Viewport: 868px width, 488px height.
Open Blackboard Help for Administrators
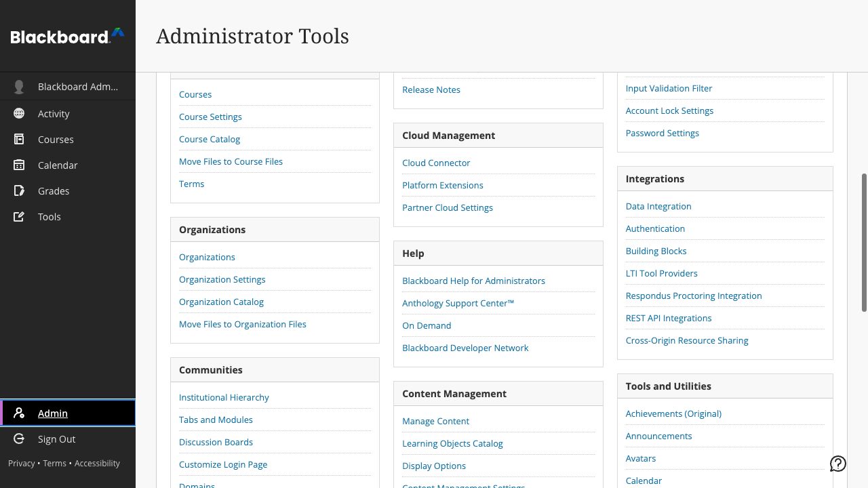(473, 281)
